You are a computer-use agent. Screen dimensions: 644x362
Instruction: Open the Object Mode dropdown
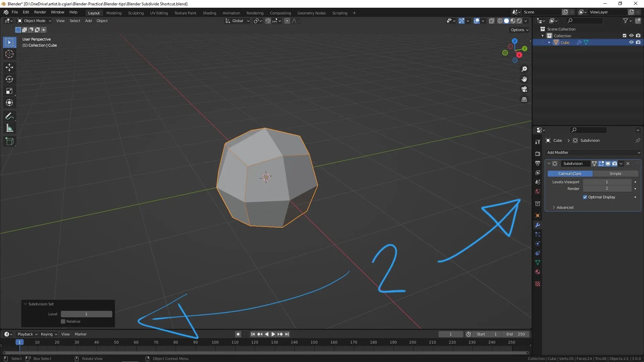[34, 21]
